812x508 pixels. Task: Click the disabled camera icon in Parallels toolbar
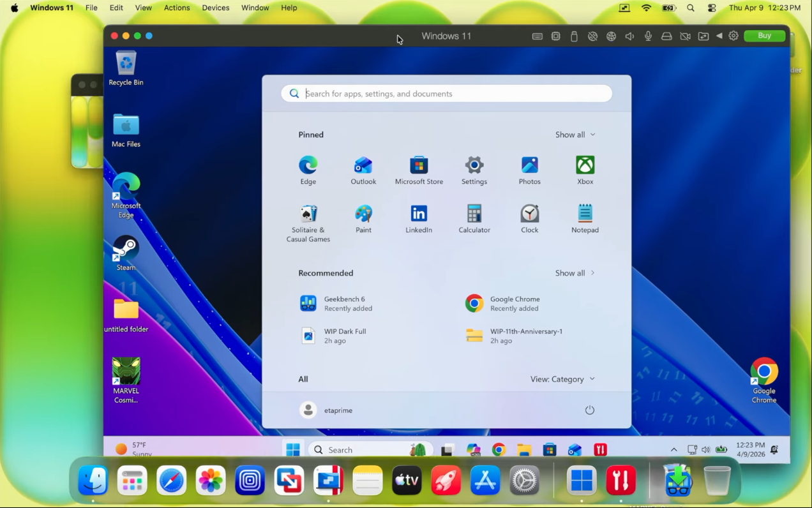[x=685, y=36]
